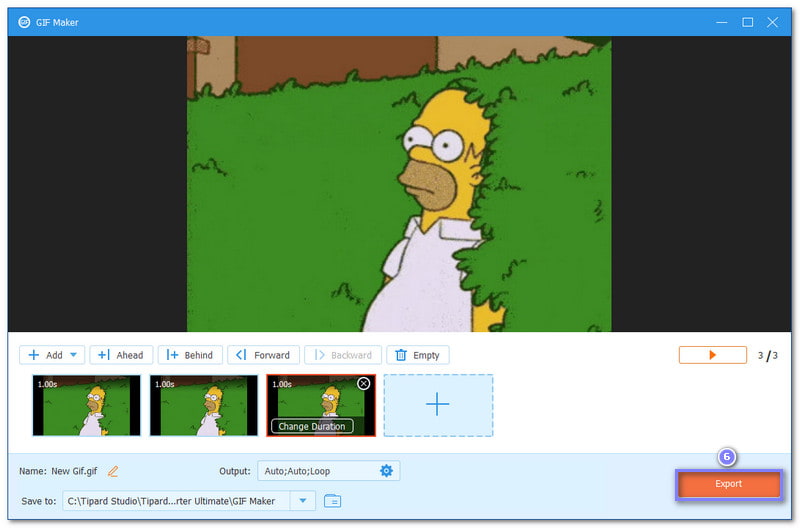Play the GIF preview
The height and width of the screenshot is (528, 800).
click(x=712, y=355)
